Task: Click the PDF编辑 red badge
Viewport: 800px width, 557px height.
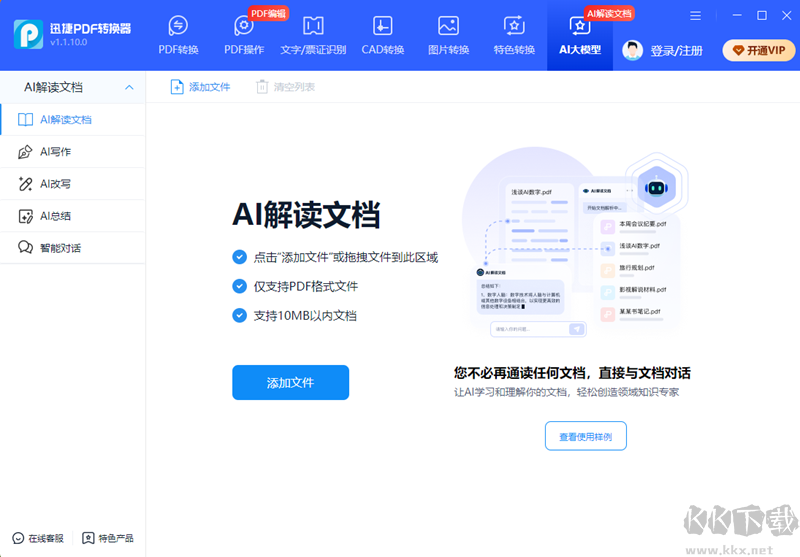Action: click(268, 13)
